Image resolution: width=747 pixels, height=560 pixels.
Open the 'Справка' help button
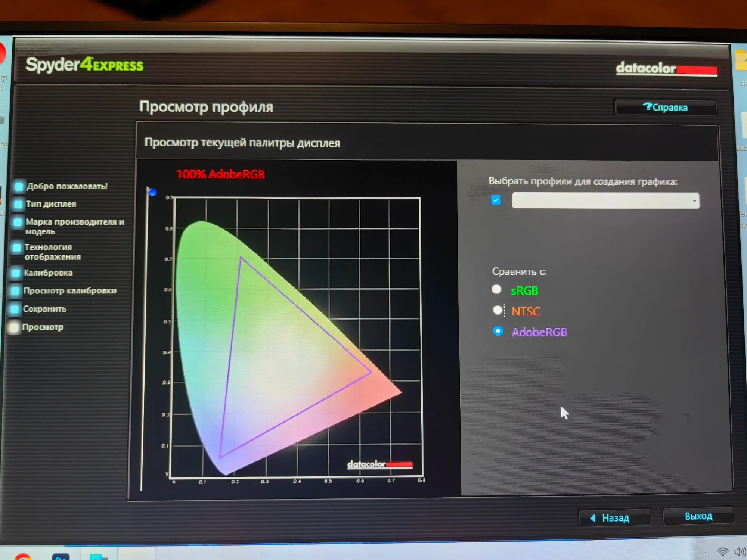[x=666, y=108]
